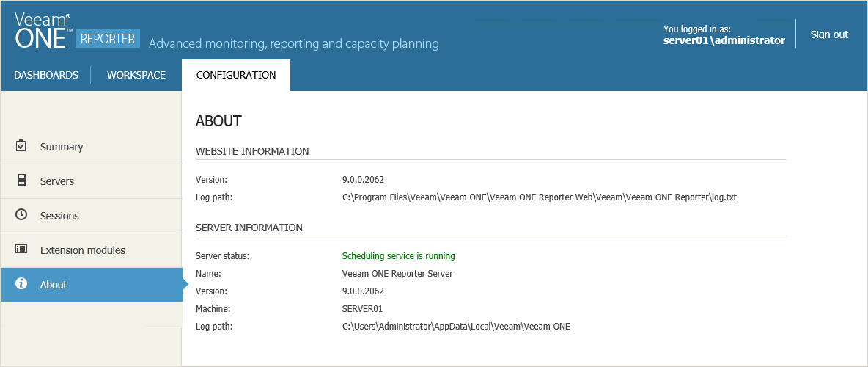Open Extension modules section label
Viewport: 868px width, 367px height.
83,250
